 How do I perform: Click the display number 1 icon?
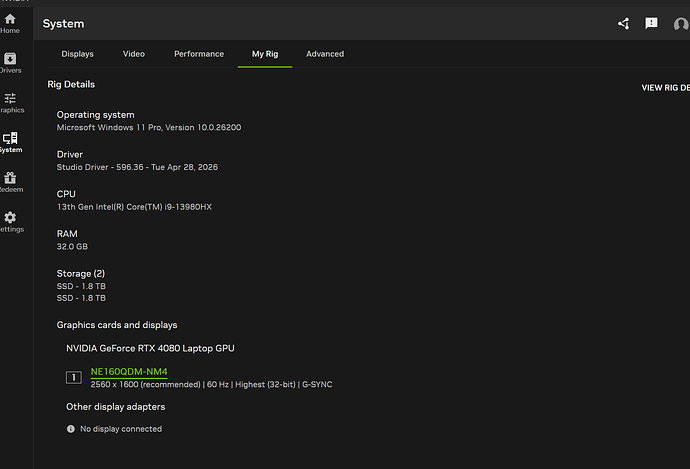click(74, 377)
